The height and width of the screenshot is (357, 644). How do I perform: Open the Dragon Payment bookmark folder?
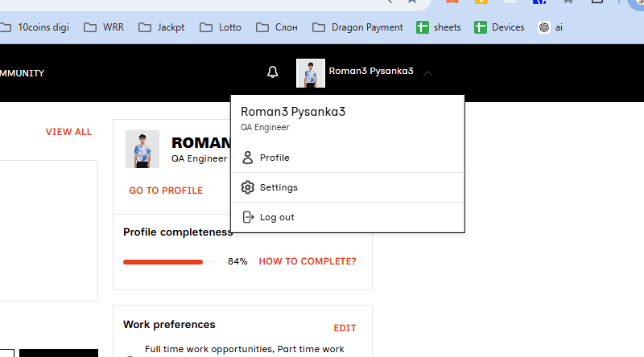pos(357,27)
